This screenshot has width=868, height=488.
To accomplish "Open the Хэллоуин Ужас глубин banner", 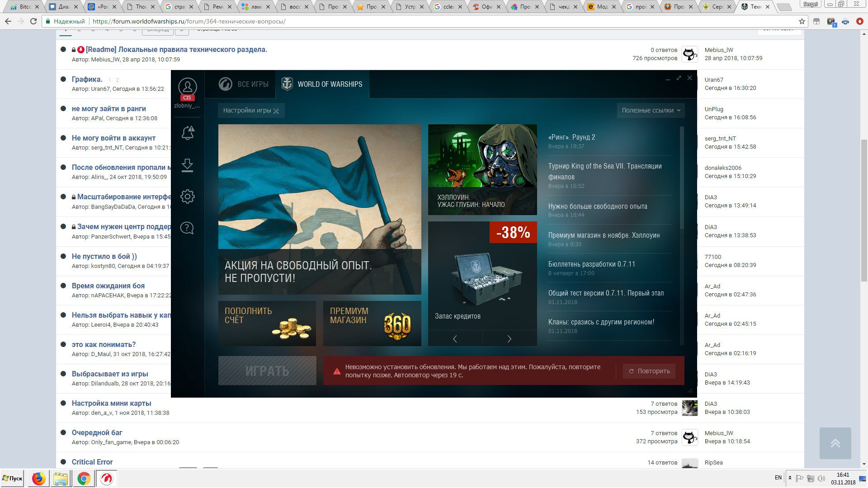I will pyautogui.click(x=482, y=169).
